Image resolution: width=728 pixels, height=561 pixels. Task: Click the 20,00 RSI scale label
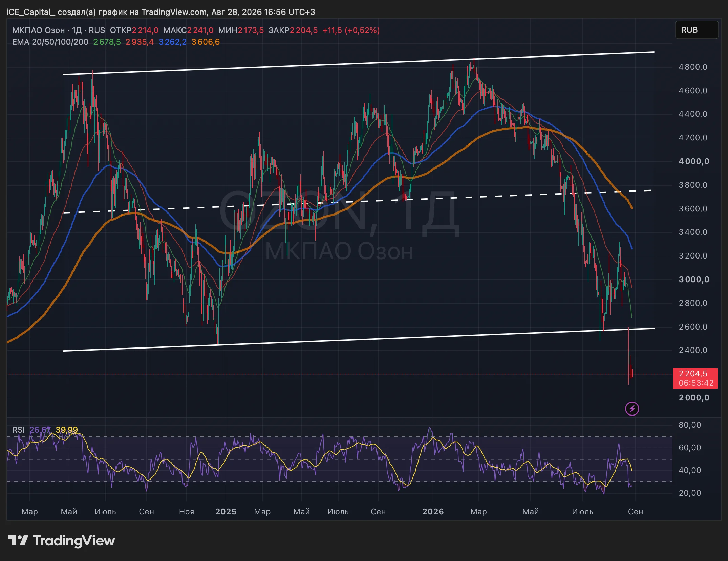pos(690,493)
